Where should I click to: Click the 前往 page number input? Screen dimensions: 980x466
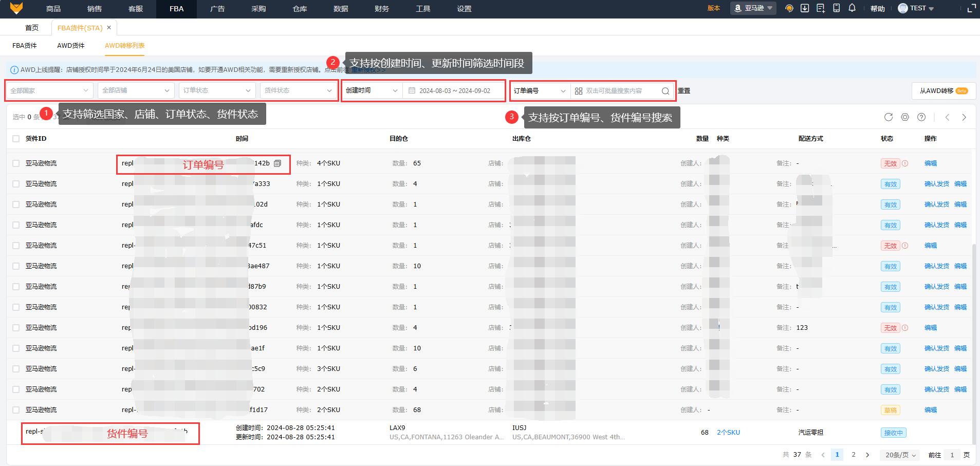[952, 455]
